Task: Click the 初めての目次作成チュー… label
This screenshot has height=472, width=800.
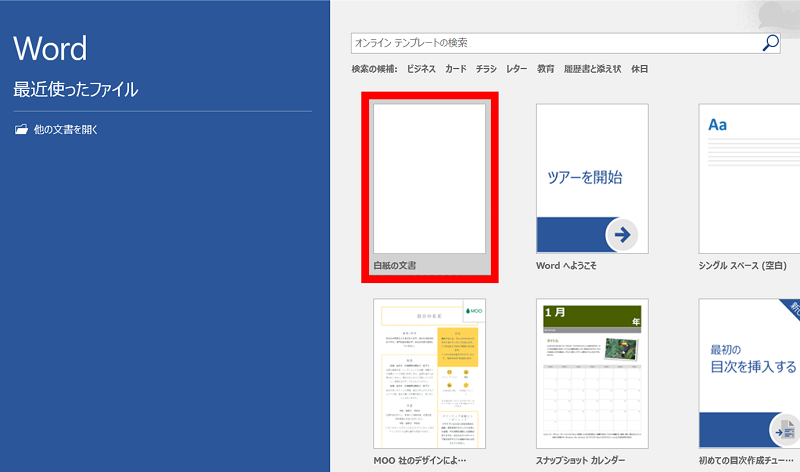Action: (x=746, y=460)
